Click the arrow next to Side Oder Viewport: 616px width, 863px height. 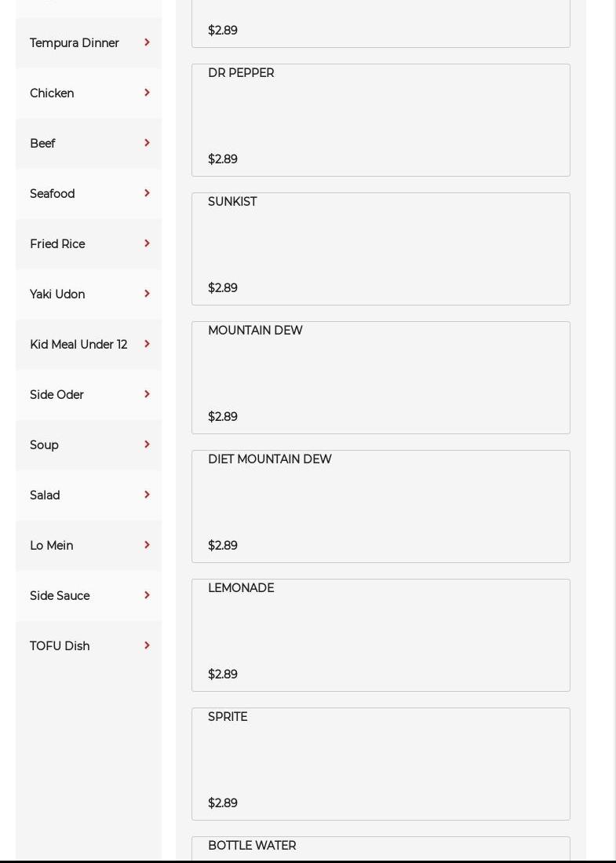(x=147, y=394)
